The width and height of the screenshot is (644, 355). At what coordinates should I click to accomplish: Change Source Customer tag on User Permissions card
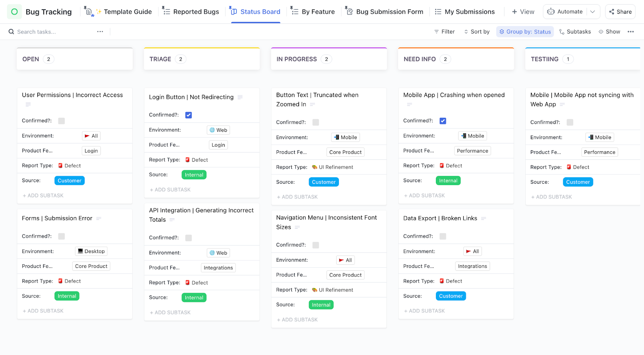(x=70, y=181)
